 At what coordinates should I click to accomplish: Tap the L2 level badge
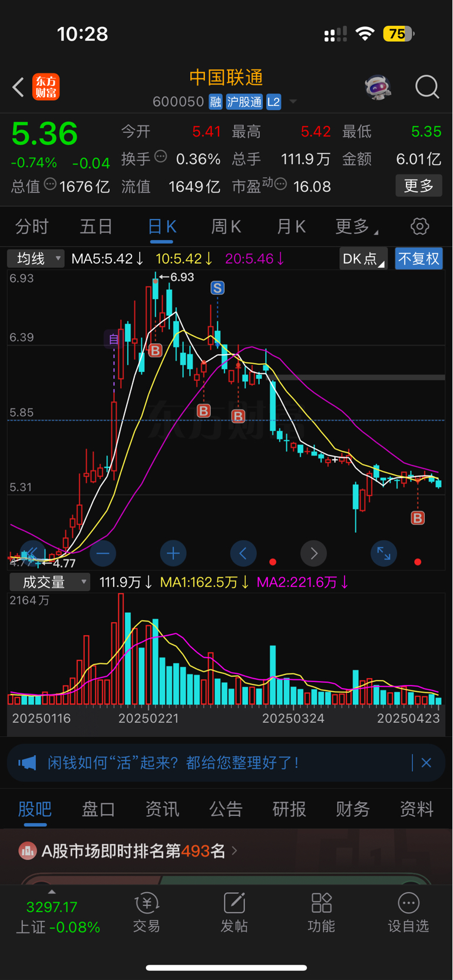273,102
